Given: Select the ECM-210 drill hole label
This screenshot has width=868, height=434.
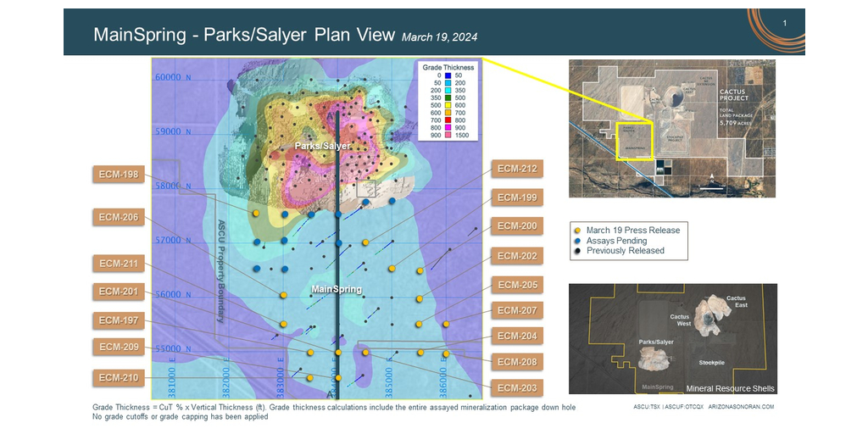Looking at the screenshot, I should tap(118, 377).
